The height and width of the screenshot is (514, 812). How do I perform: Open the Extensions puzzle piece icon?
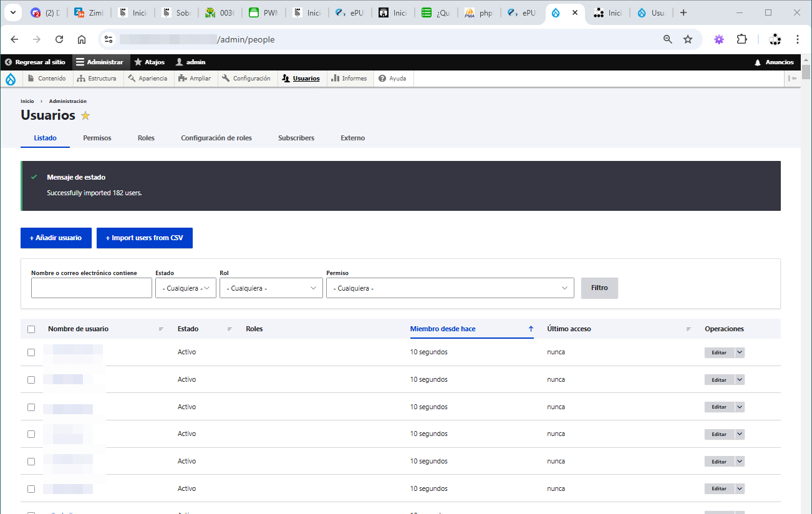(x=742, y=39)
